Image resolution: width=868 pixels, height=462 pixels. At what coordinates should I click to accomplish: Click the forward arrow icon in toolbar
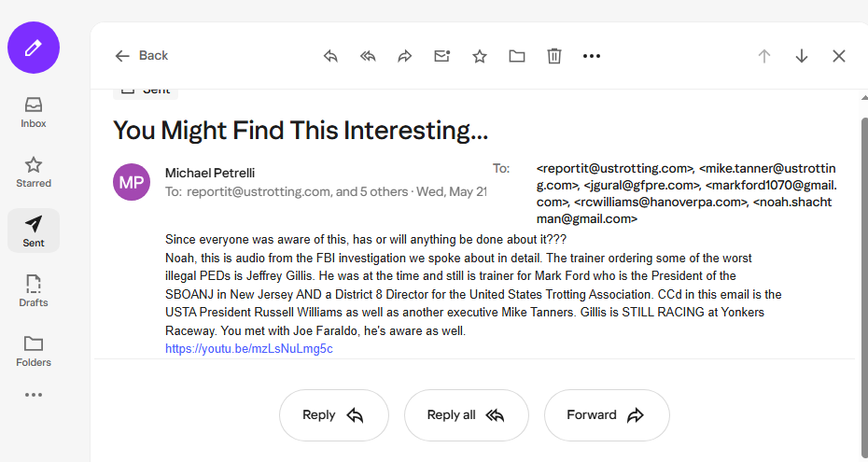pyautogui.click(x=405, y=56)
